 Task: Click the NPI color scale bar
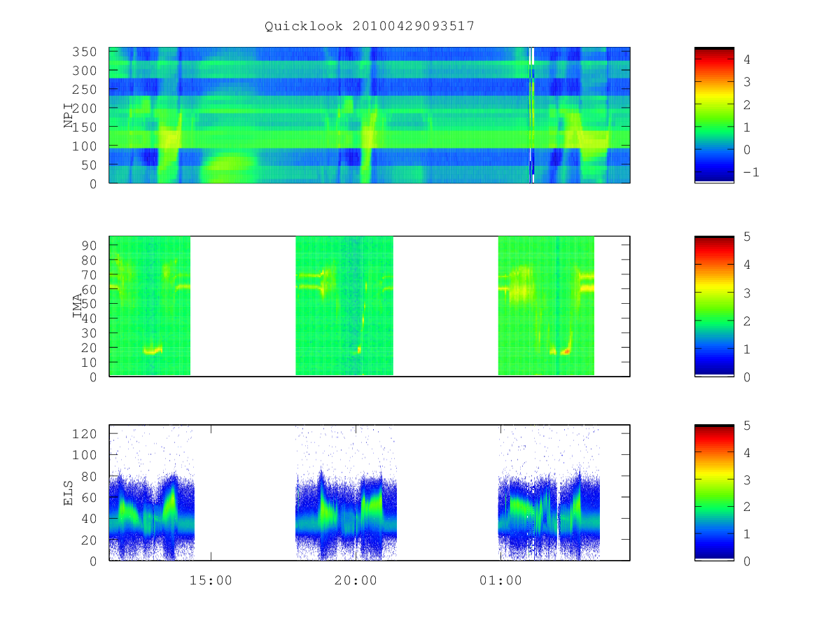714,115
